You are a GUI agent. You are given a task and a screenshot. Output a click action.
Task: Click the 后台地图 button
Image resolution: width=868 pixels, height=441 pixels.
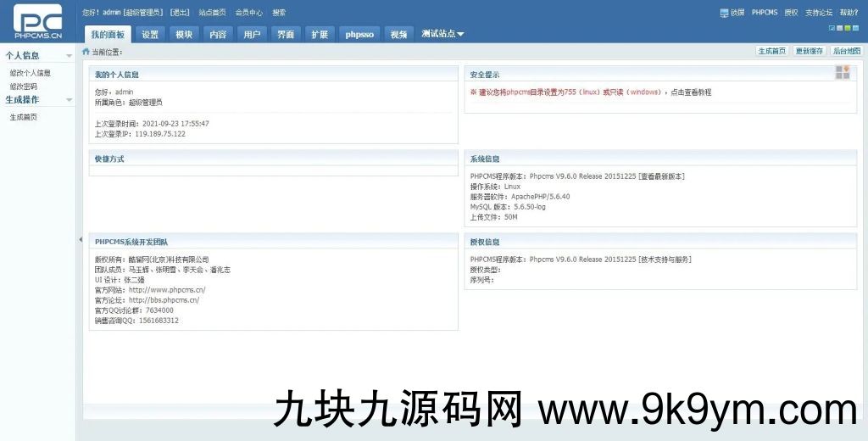tap(846, 51)
